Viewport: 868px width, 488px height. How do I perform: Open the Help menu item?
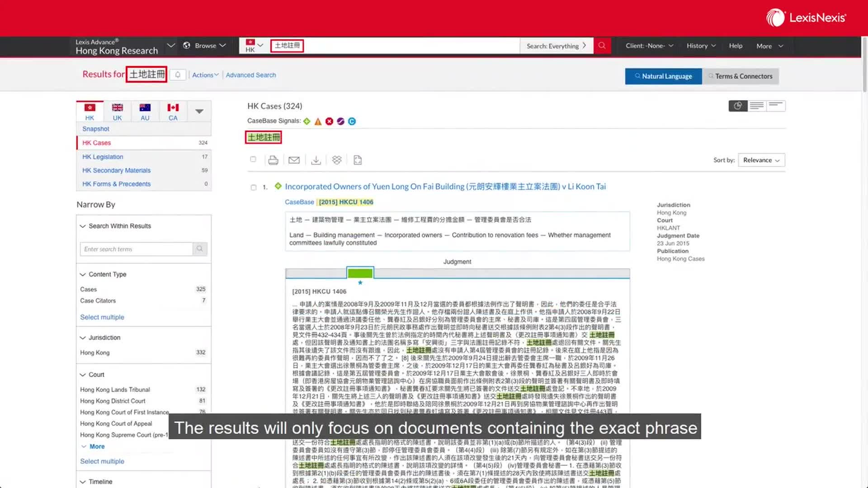pos(736,46)
